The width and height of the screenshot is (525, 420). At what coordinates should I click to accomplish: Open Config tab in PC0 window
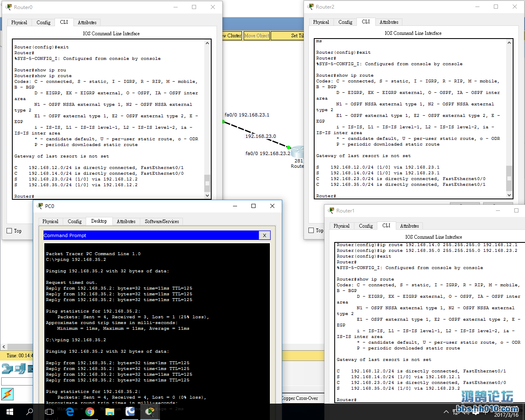point(75,221)
